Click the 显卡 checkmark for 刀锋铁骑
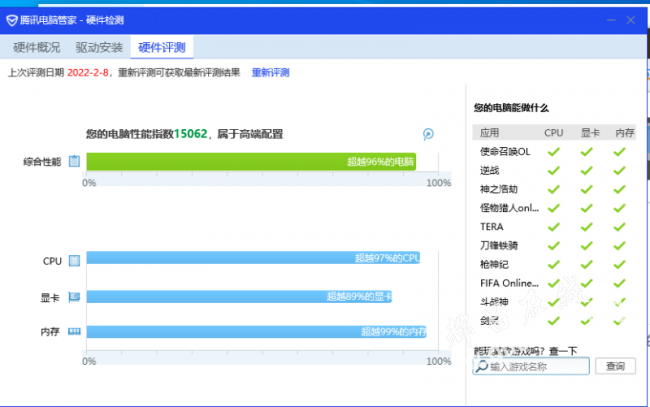This screenshot has width=650, height=407. 586,246
